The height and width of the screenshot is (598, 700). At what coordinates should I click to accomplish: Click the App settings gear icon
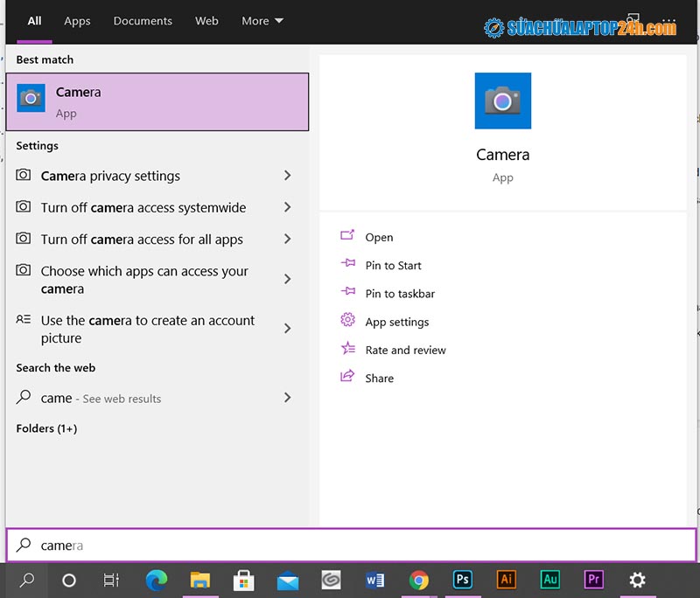(x=347, y=320)
